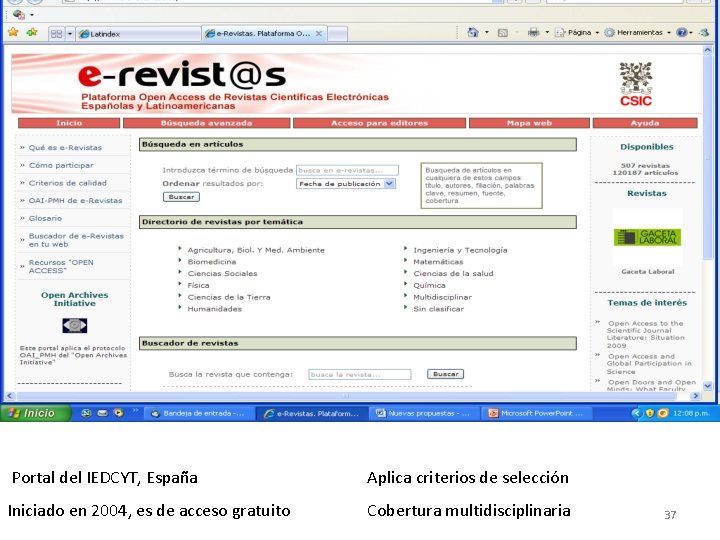Open Criterios de calidad link
Screen dimensions: 720x540
pyautogui.click(x=68, y=183)
